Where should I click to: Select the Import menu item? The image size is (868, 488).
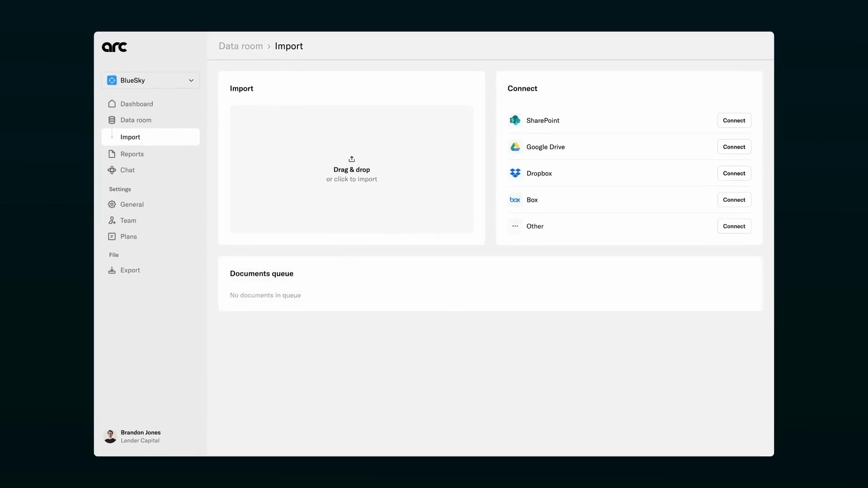point(151,137)
